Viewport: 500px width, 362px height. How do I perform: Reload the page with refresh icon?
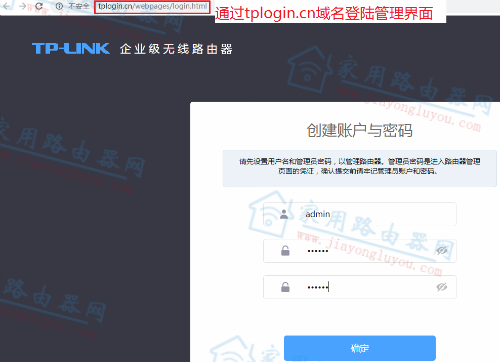pos(39,6)
